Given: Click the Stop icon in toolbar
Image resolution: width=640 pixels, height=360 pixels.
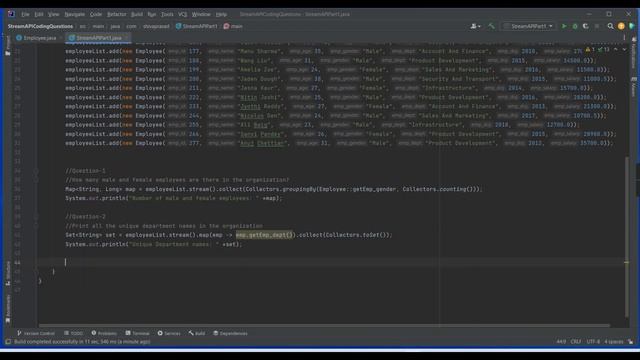Looking at the screenshot, I should click(x=597, y=26).
